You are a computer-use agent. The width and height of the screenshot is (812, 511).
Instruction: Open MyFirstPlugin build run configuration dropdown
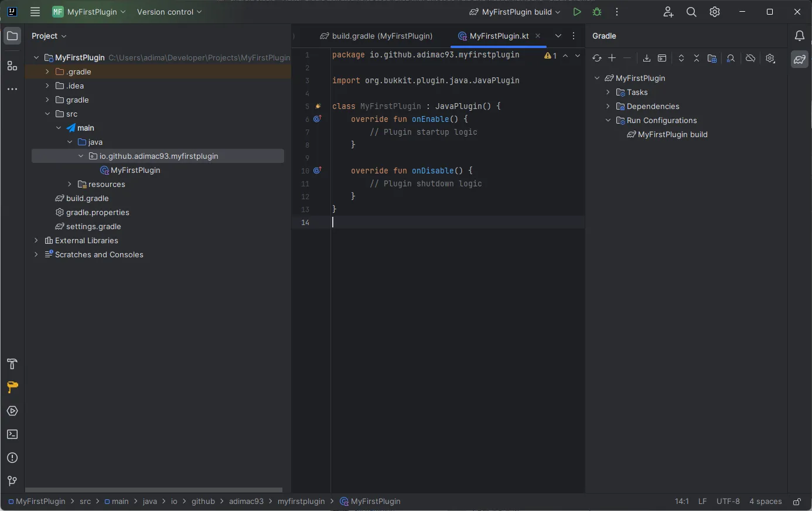coord(515,12)
